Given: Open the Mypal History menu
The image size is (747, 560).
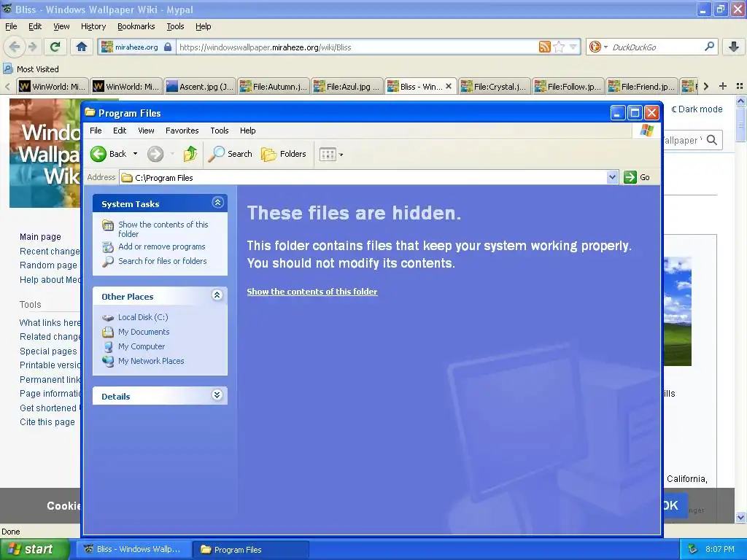Looking at the screenshot, I should (93, 26).
